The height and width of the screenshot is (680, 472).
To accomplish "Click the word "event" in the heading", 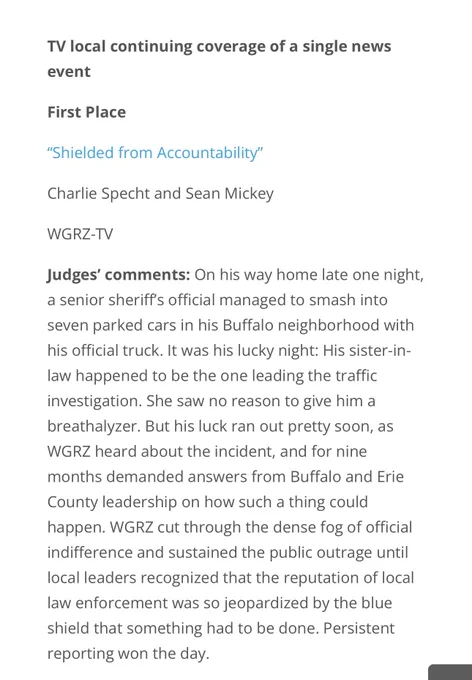I will (69, 72).
